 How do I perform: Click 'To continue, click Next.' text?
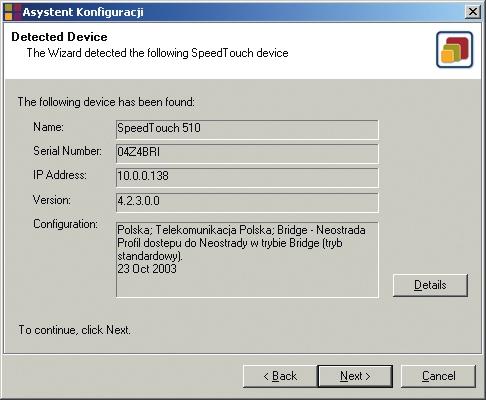pos(74,330)
